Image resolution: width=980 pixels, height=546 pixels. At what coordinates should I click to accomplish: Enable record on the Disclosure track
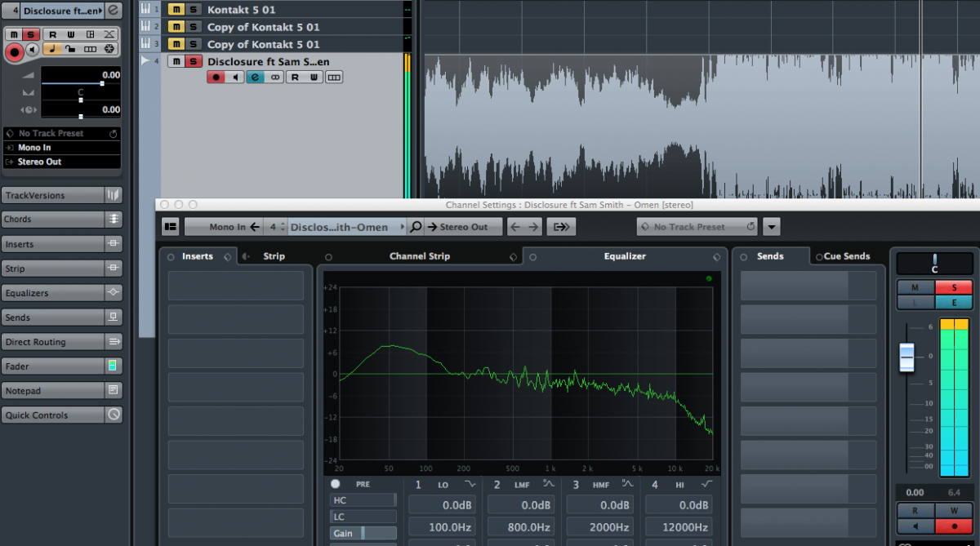pyautogui.click(x=216, y=78)
